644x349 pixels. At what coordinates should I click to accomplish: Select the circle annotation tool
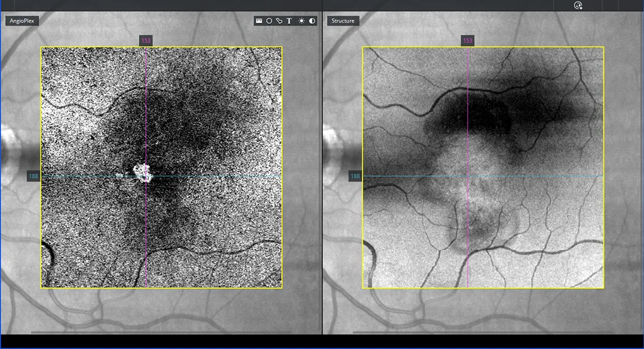(x=269, y=21)
